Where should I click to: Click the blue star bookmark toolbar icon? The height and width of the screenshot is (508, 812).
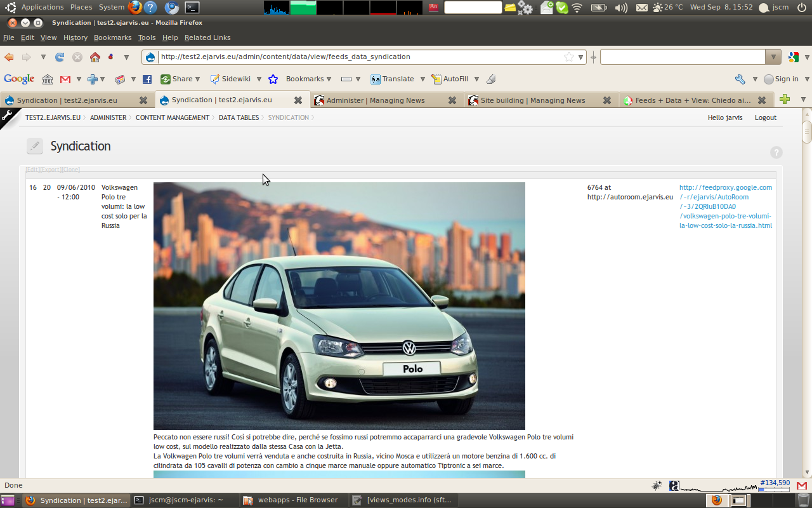pos(273,79)
